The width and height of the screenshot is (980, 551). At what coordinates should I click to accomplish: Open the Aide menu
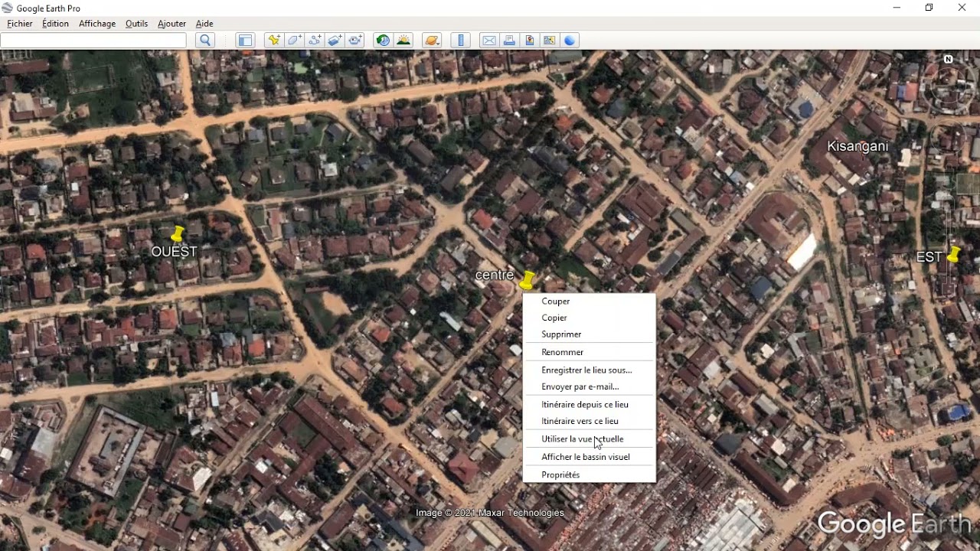[204, 24]
